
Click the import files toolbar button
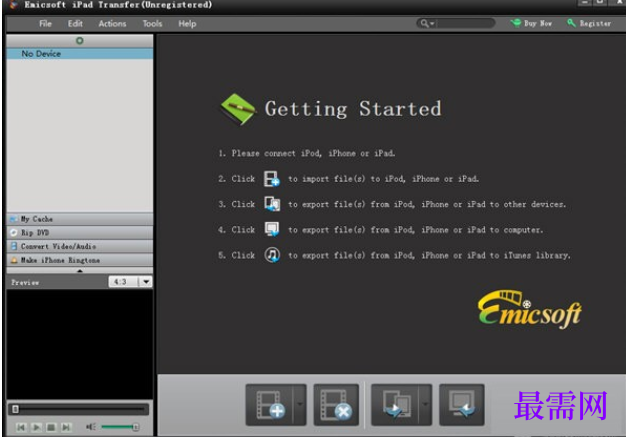(x=269, y=405)
